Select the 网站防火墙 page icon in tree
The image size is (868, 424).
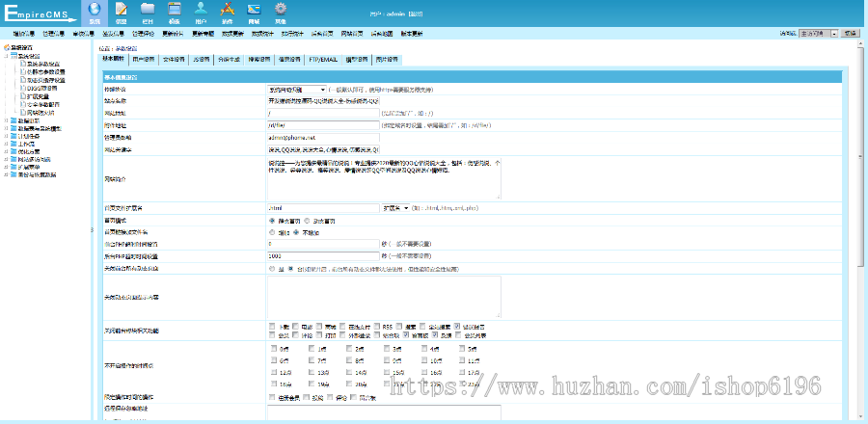coord(23,112)
